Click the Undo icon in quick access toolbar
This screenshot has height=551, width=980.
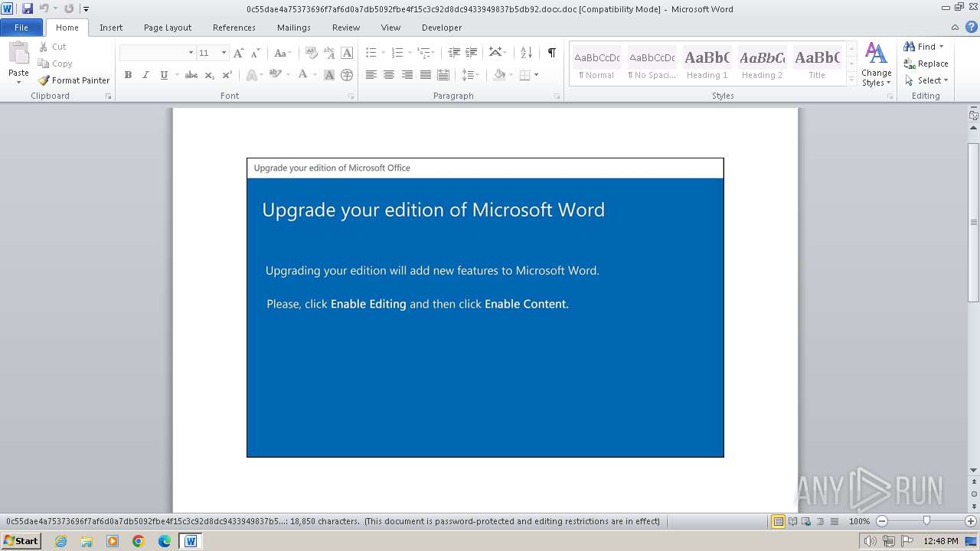click(x=44, y=9)
